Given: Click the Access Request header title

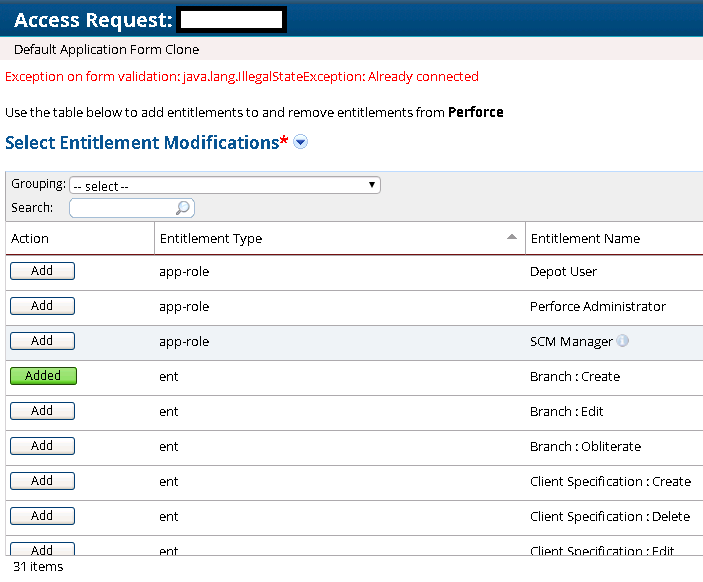Looking at the screenshot, I should (x=93, y=20).
